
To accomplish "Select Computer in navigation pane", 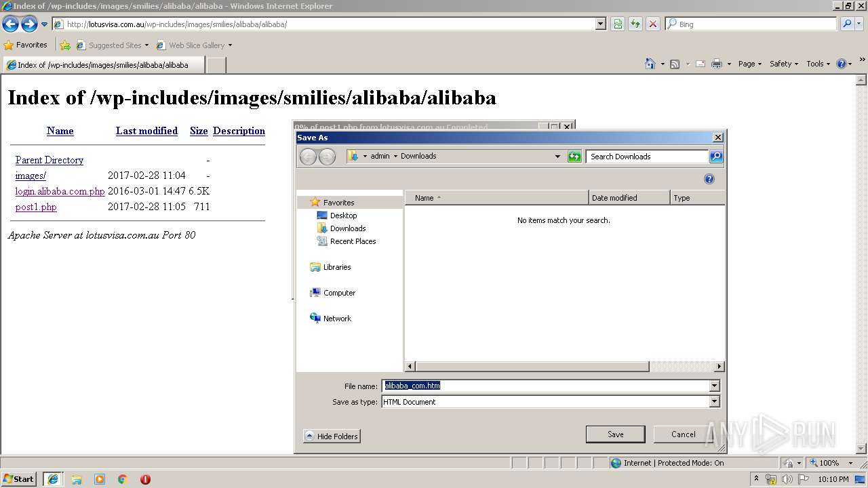I will coord(333,293).
